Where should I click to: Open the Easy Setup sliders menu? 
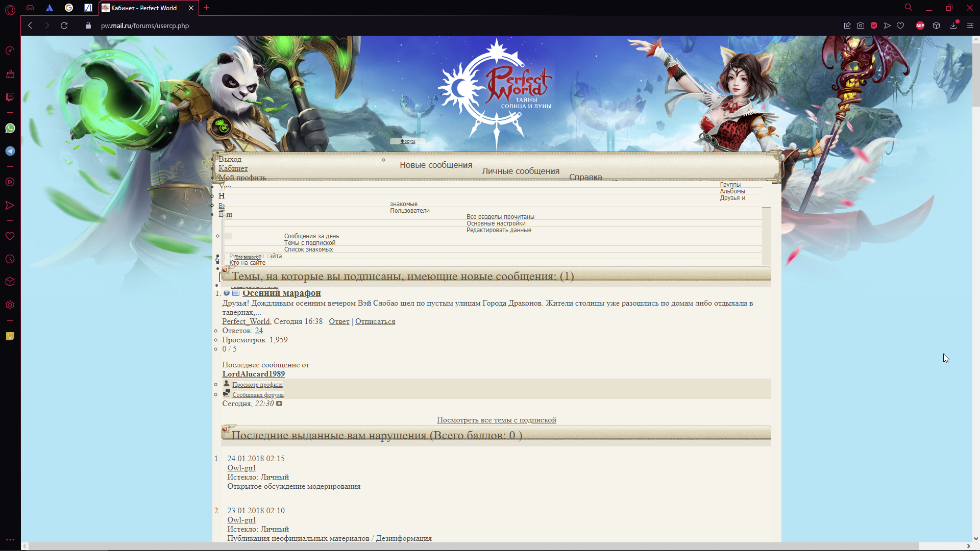tap(970, 26)
